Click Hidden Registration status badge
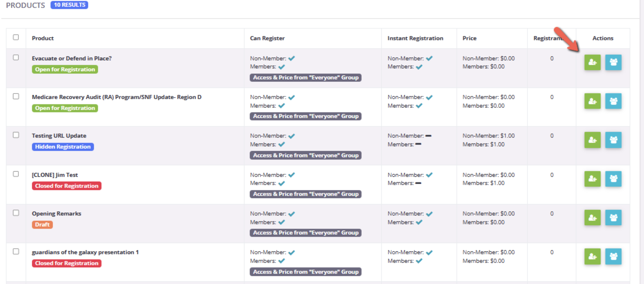This screenshot has width=644, height=284. pyautogui.click(x=63, y=147)
